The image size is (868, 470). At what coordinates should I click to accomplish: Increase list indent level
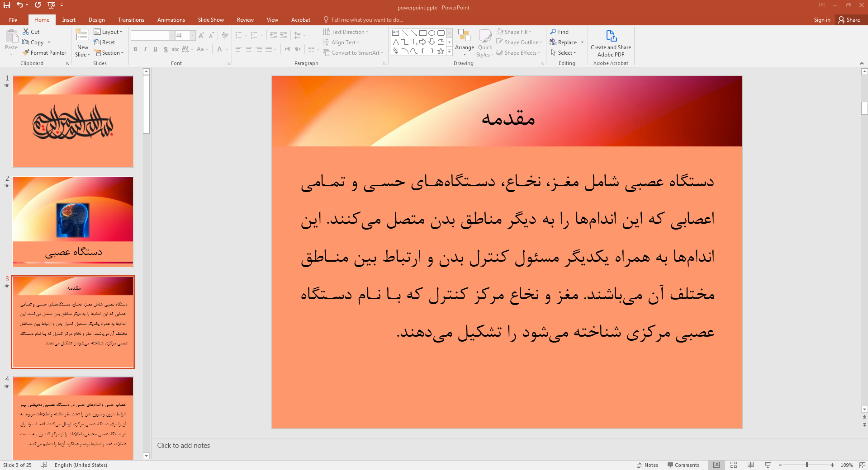(284, 35)
